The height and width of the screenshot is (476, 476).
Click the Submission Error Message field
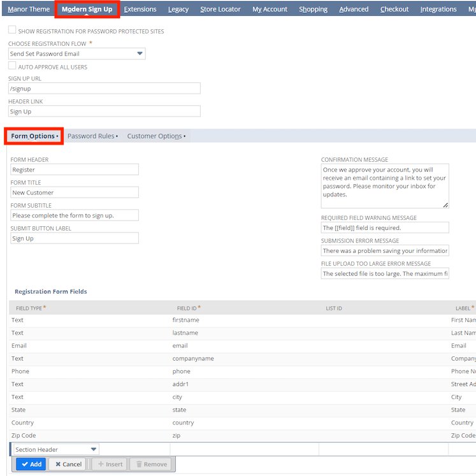pos(385,250)
